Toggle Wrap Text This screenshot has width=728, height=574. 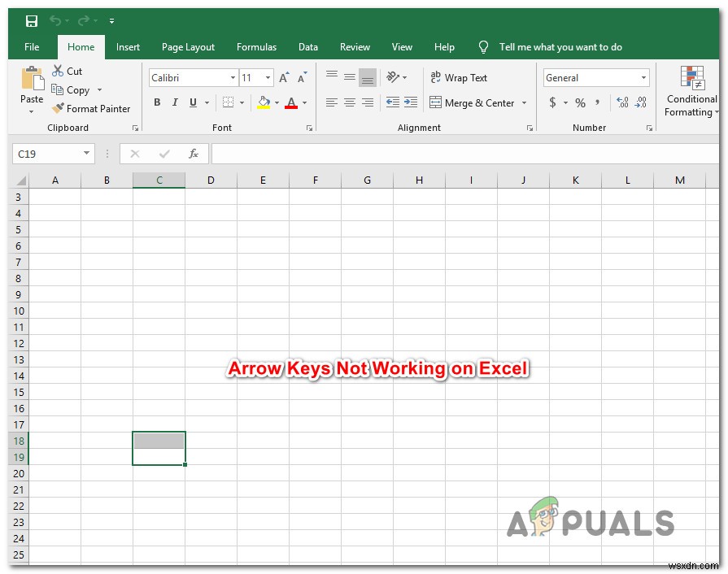(x=459, y=77)
